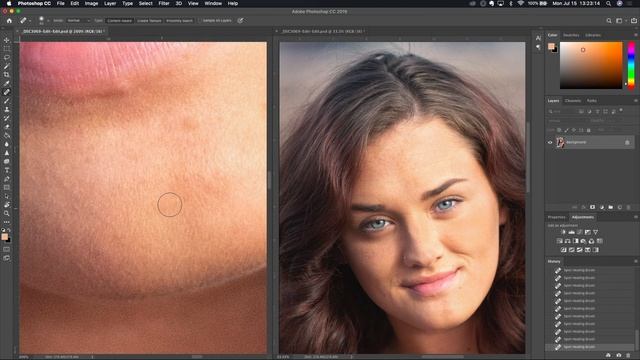This screenshot has height=360, width=640.
Task: Select the Clone Stamp tool
Action: point(7,109)
